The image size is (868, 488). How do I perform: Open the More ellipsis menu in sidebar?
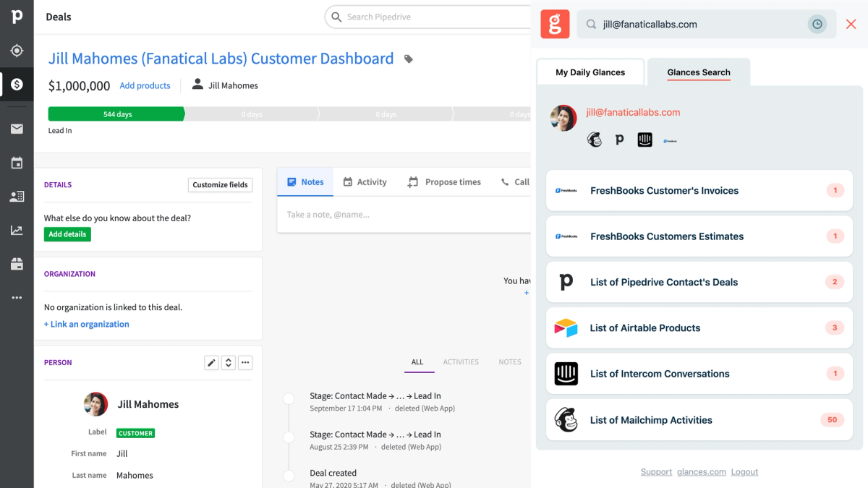(17, 297)
